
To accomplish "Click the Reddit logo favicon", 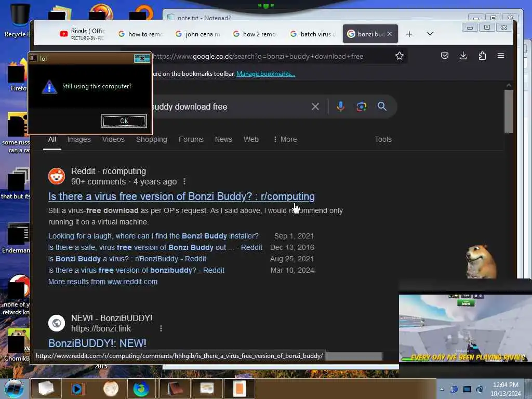I will point(57,176).
